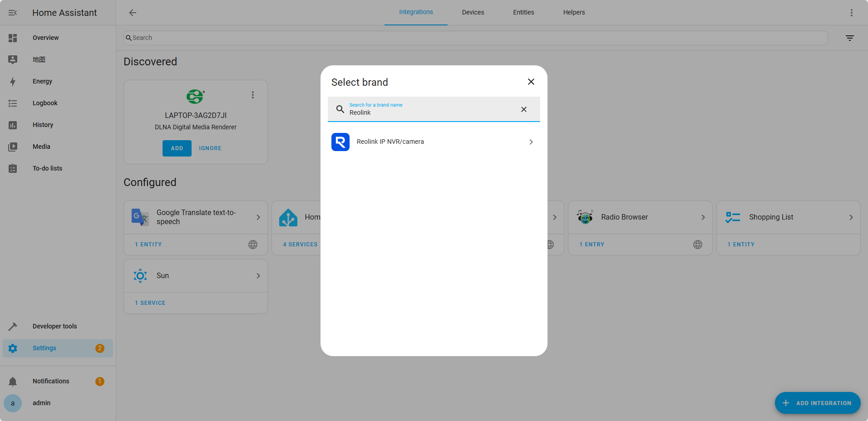Open the Logbook panel
Viewport: 868px width, 421px height.
pos(58,103)
